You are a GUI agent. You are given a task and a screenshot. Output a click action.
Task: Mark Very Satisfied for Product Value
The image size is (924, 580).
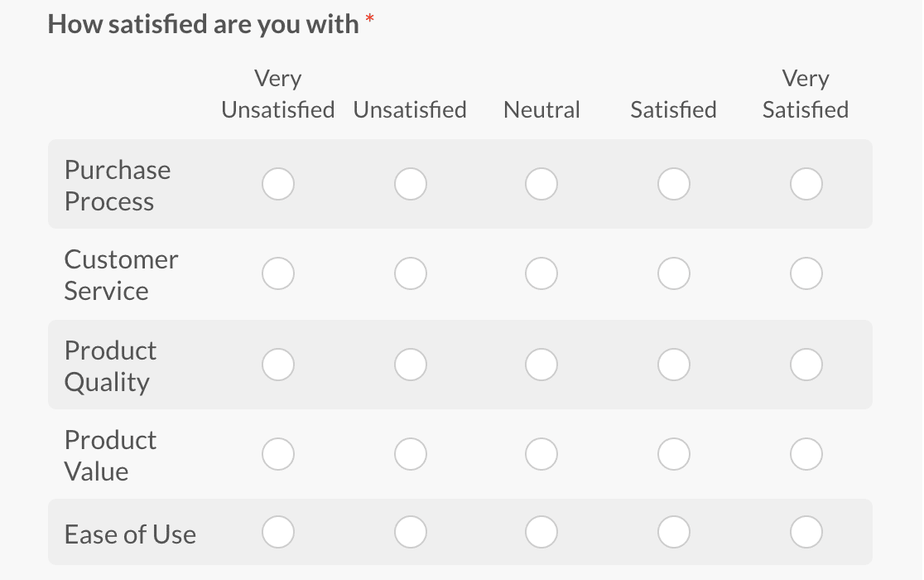pyautogui.click(x=806, y=453)
